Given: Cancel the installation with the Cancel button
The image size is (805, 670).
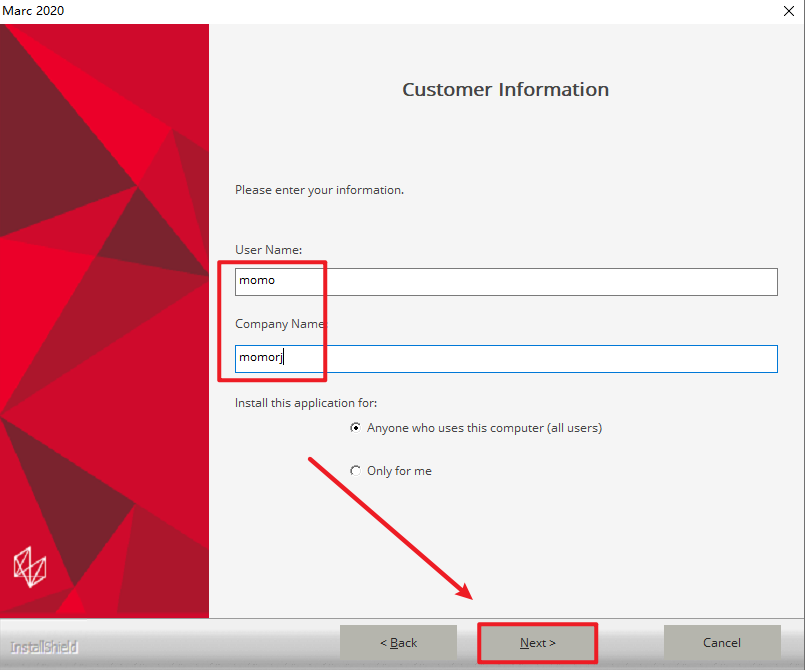Looking at the screenshot, I should 721,643.
